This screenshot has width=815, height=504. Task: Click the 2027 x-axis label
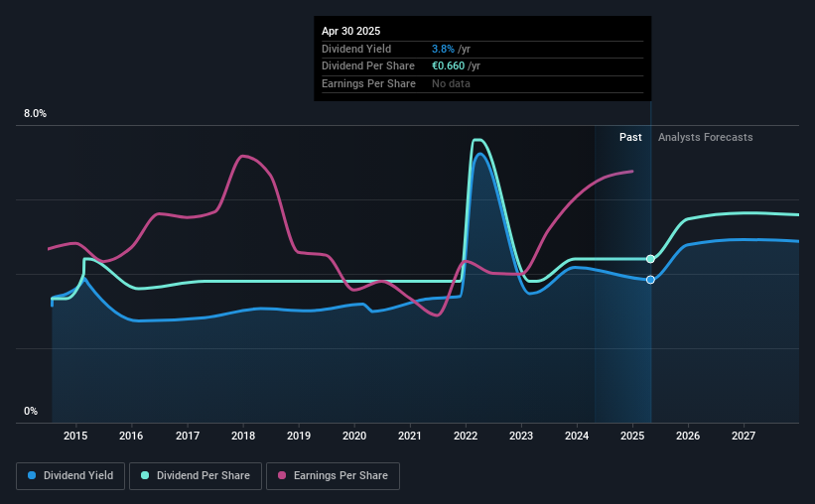pyautogui.click(x=744, y=436)
